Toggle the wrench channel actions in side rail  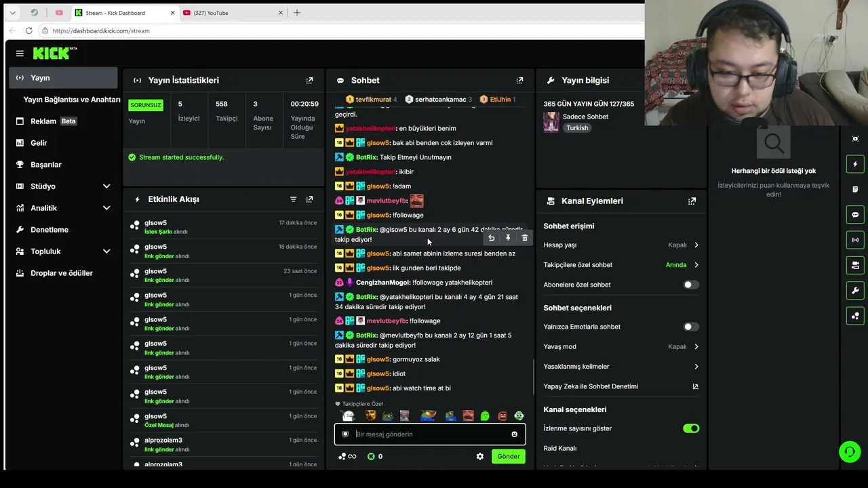[x=855, y=291]
